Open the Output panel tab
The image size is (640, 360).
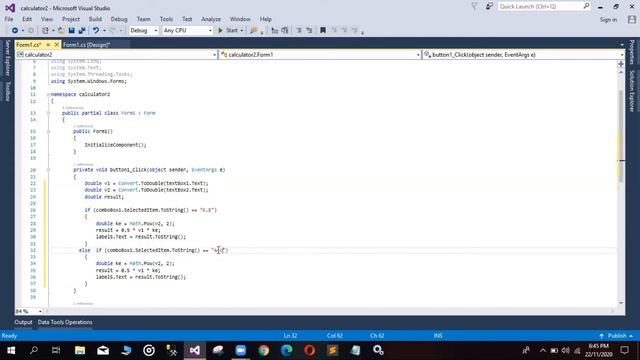23,322
